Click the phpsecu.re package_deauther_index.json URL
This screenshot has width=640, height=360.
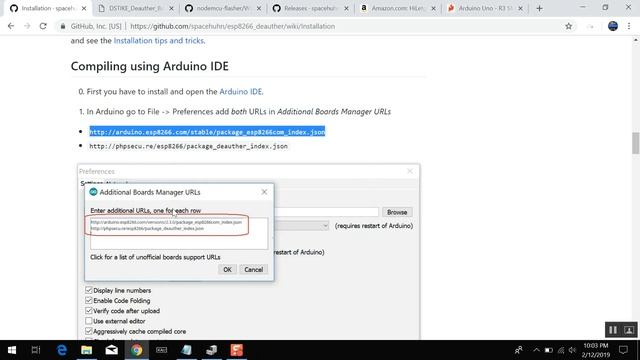tap(188, 146)
